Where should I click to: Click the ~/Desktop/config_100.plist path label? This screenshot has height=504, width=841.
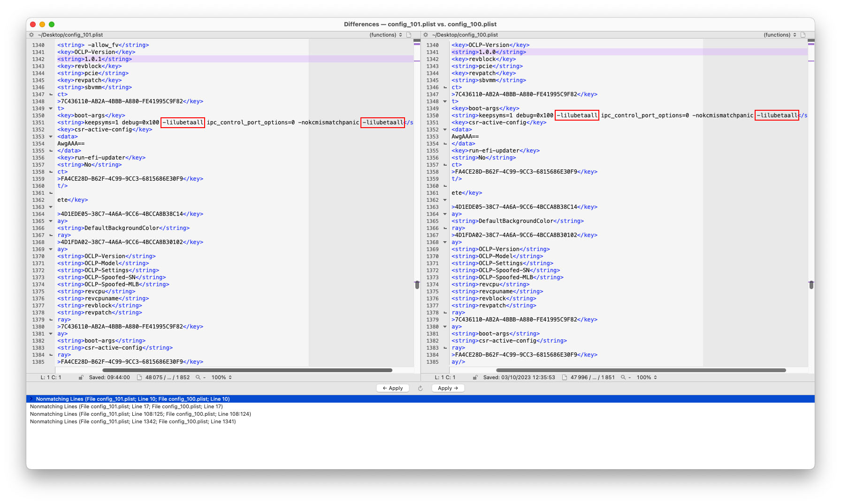click(x=465, y=35)
